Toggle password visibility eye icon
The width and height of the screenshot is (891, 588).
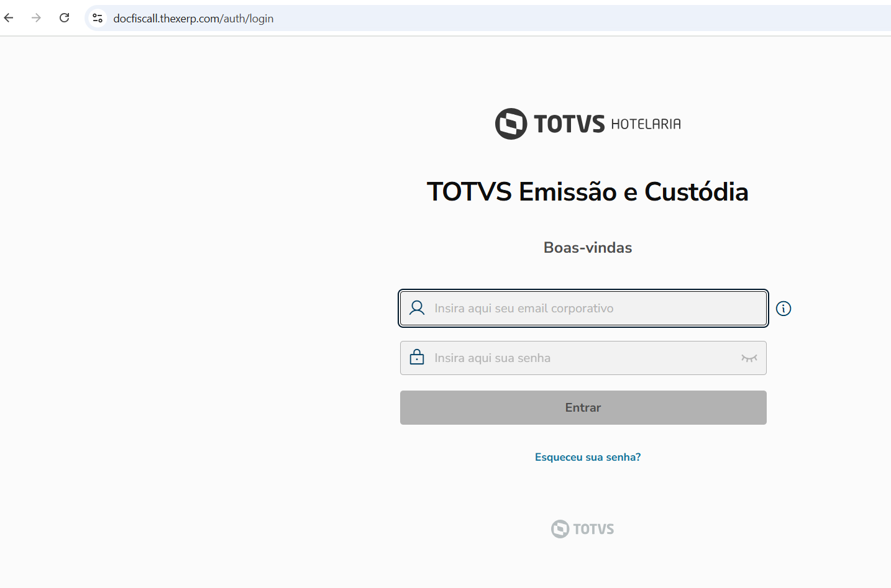749,358
